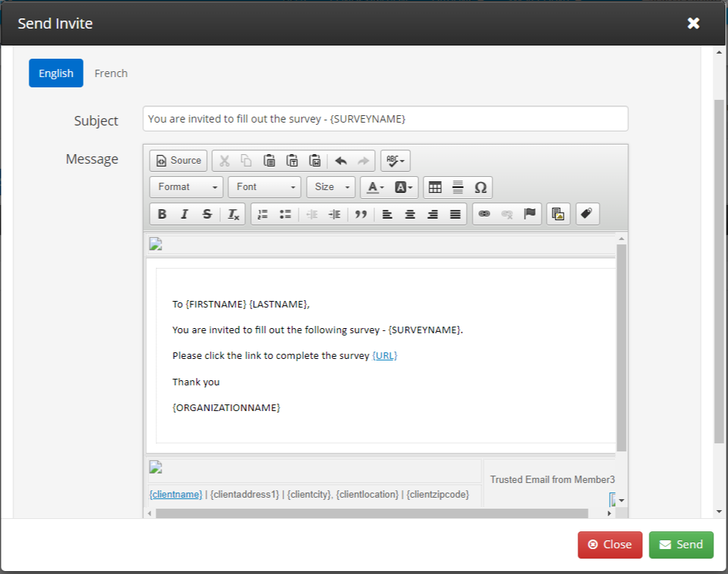Open the Format dropdown
The height and width of the screenshot is (574, 728).
click(186, 187)
